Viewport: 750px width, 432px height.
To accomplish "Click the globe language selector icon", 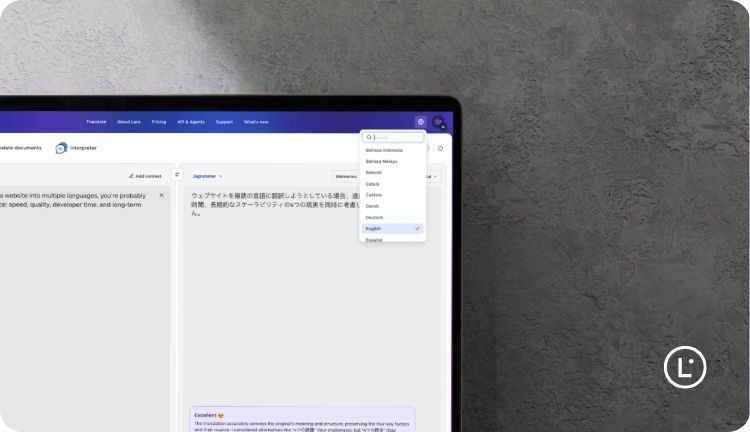I will tap(420, 122).
